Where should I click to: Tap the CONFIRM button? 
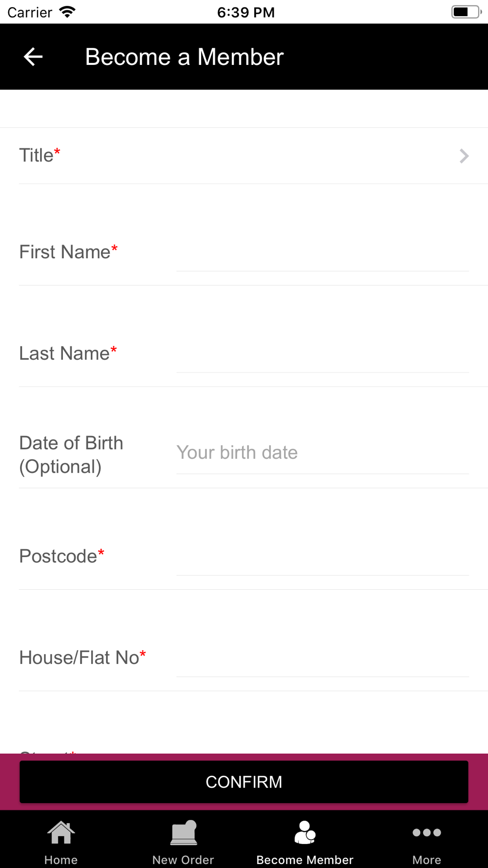click(x=244, y=782)
